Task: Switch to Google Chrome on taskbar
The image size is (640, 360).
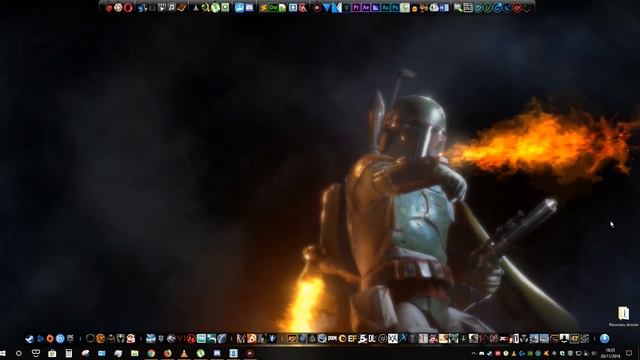Action: click(151, 353)
